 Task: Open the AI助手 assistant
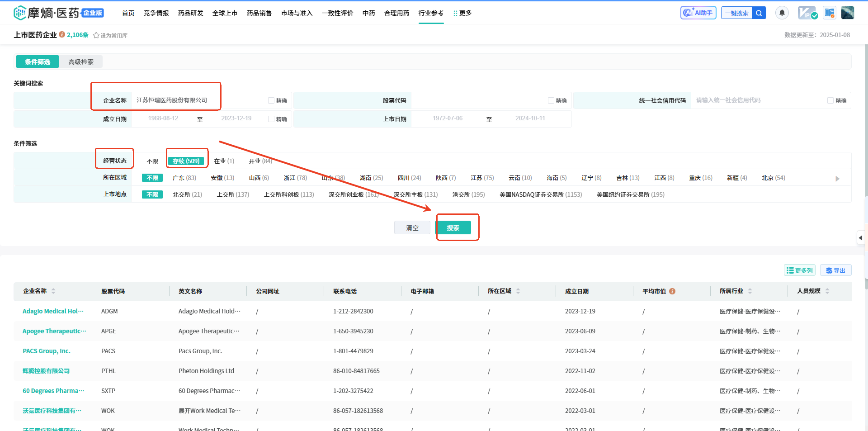(x=698, y=13)
